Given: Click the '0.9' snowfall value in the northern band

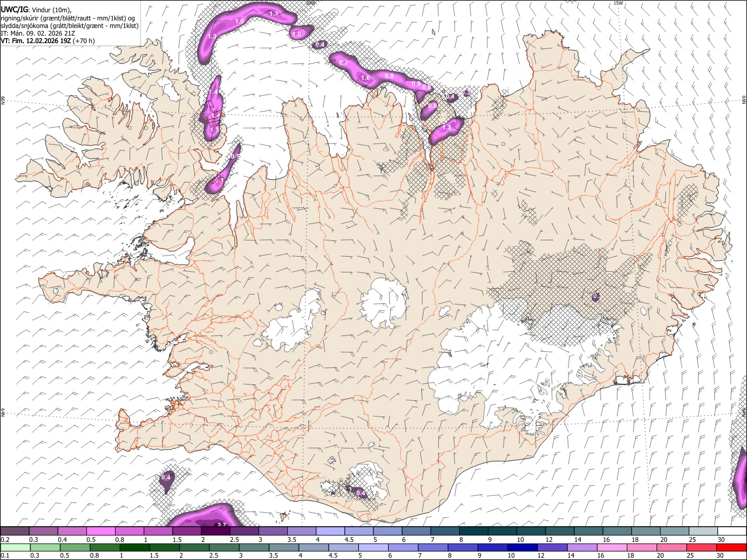Looking at the screenshot, I should [416, 83].
